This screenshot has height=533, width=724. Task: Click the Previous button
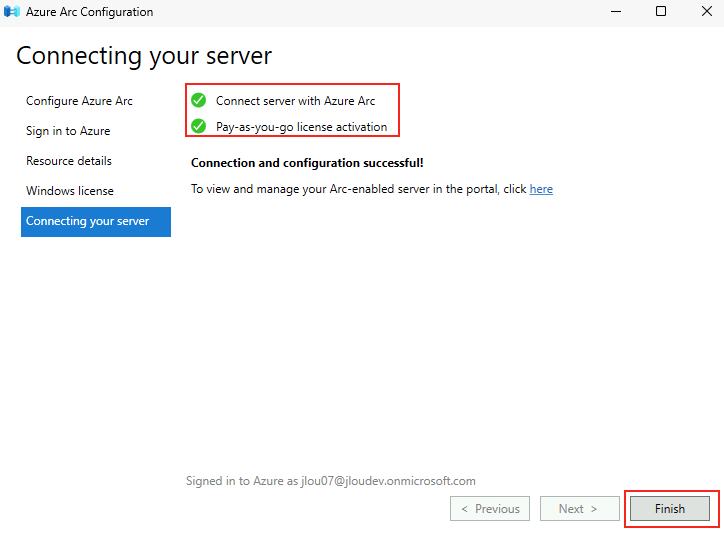(490, 509)
